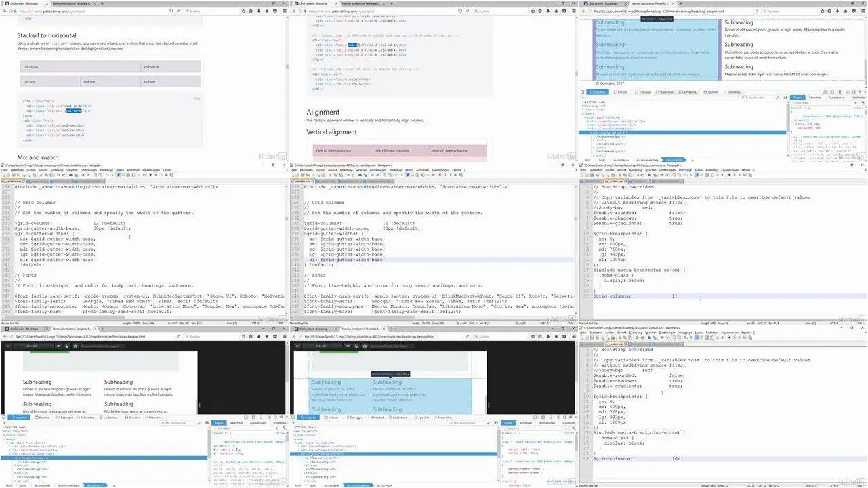Activate devtools element picker in top-right frame
Screen dimensions: 868x488
click(583, 91)
